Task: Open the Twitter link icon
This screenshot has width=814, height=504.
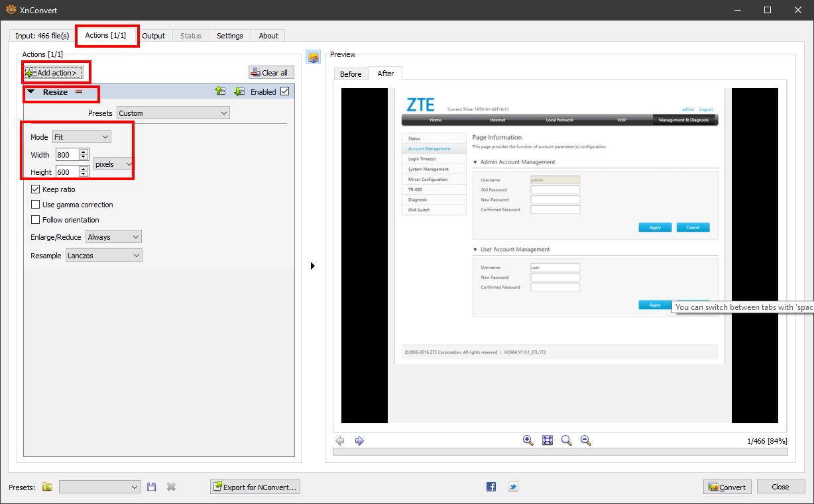Action: [512, 487]
